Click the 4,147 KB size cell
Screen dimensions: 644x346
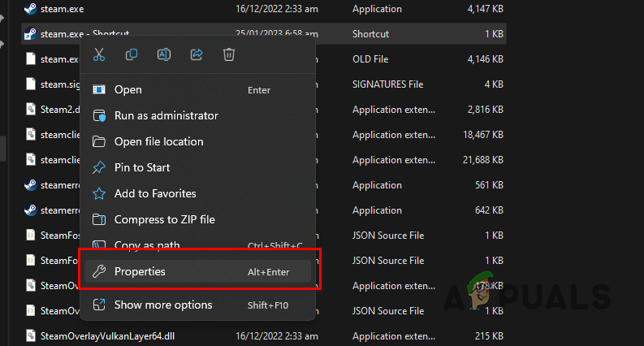coord(485,9)
